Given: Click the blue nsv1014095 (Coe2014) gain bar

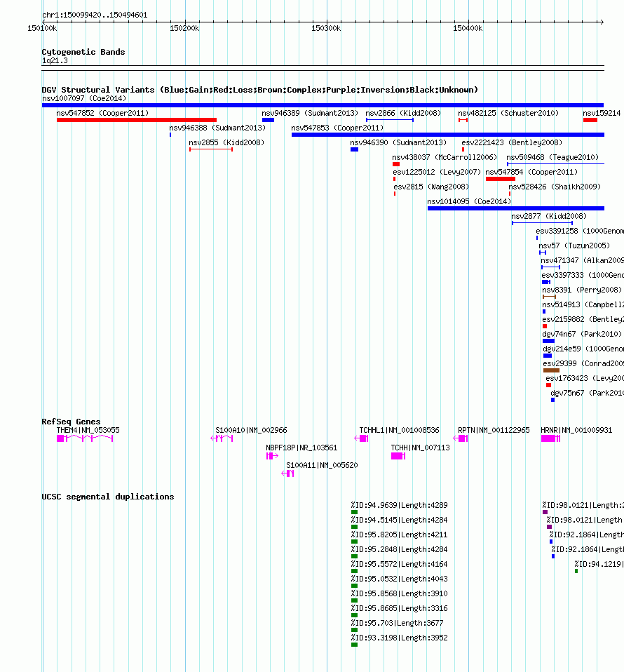Looking at the screenshot, I should pyautogui.click(x=515, y=208).
